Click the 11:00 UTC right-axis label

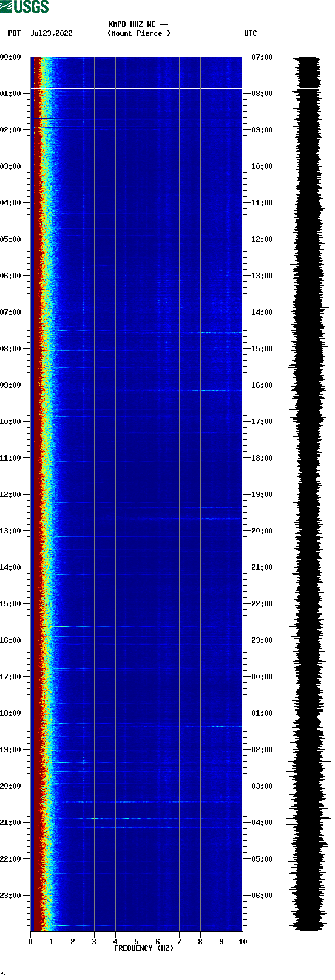262,203
